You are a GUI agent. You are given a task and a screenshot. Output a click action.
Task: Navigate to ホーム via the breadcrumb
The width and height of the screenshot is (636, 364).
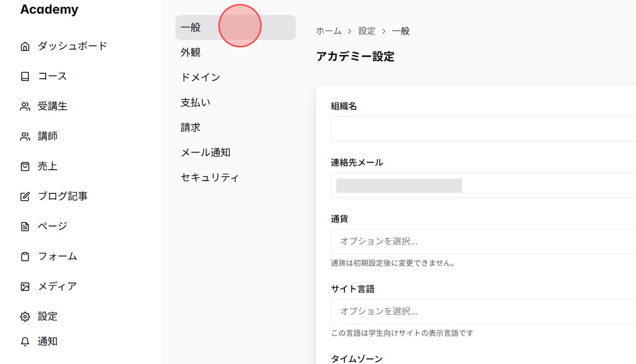(328, 30)
